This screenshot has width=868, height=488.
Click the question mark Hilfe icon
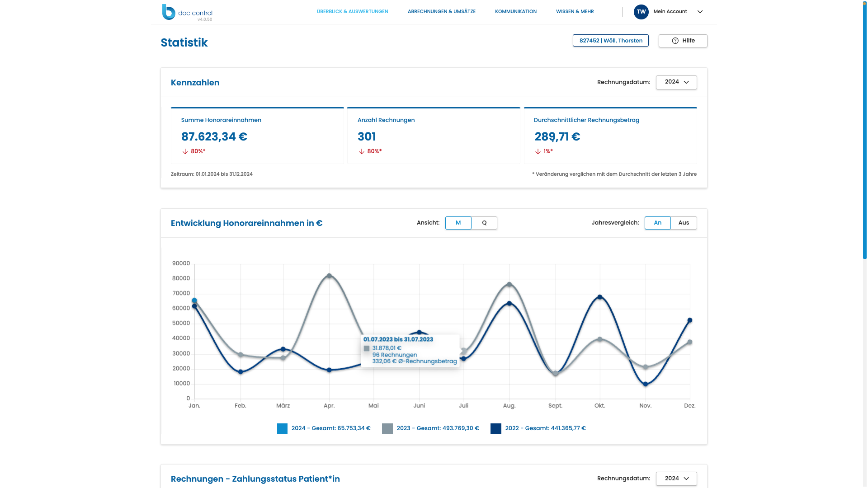[x=675, y=41]
